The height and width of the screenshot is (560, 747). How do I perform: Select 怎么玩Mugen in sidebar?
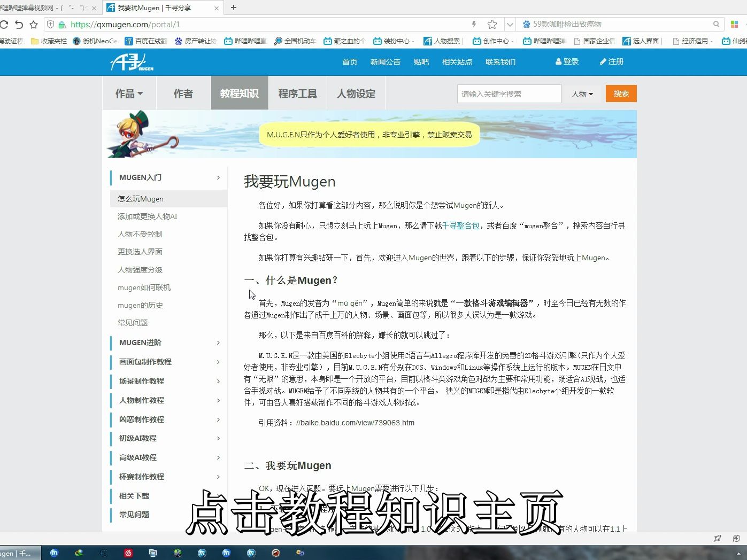pyautogui.click(x=168, y=199)
